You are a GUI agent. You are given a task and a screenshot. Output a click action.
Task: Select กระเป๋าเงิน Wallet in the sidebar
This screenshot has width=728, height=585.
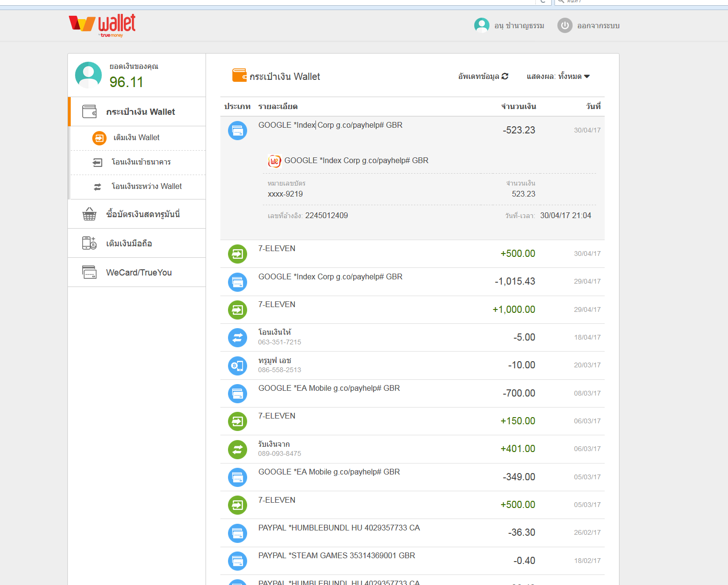[x=137, y=111]
